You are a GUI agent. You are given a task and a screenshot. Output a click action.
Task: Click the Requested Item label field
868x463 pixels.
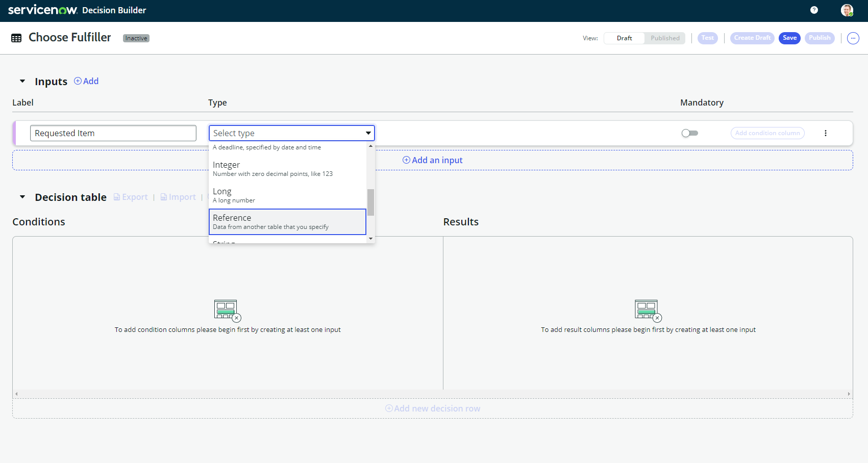pos(113,133)
